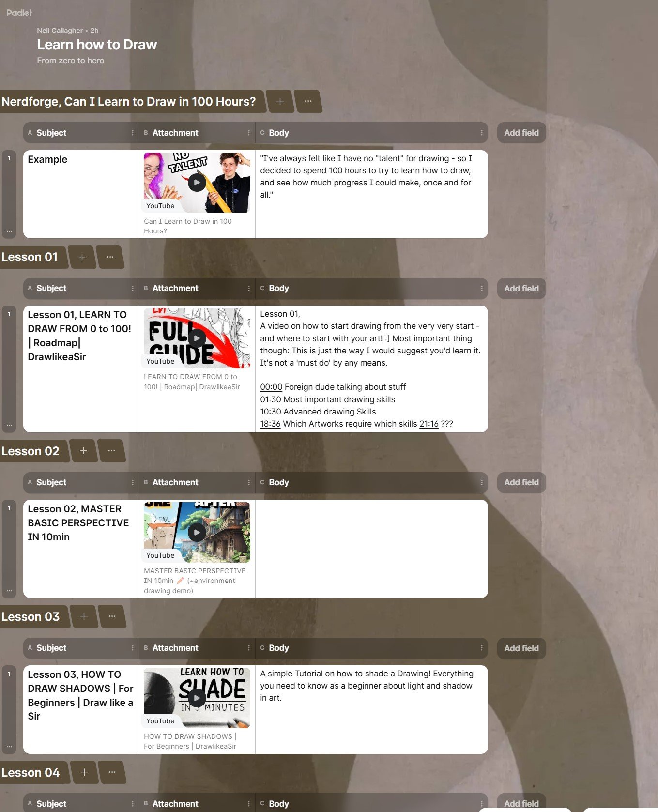This screenshot has height=812, width=658.
Task: Jump to the 10:30 timestamp link
Action: [271, 412]
